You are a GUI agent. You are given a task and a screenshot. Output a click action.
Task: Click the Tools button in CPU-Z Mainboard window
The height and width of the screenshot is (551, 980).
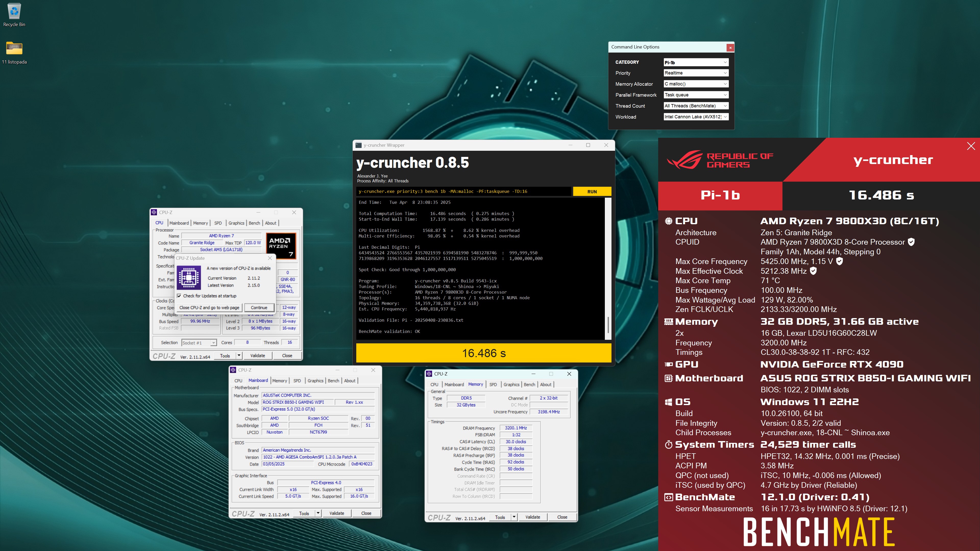point(304,513)
